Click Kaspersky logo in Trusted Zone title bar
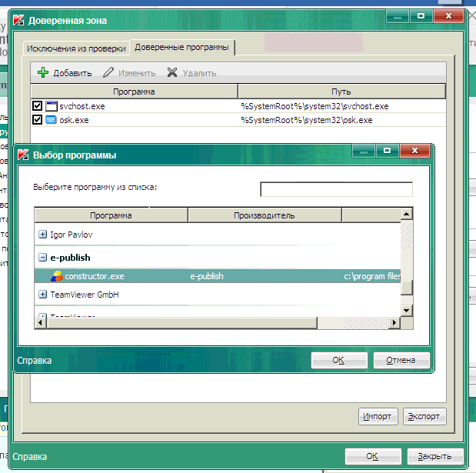476x473 pixels. pyautogui.click(x=12, y=19)
